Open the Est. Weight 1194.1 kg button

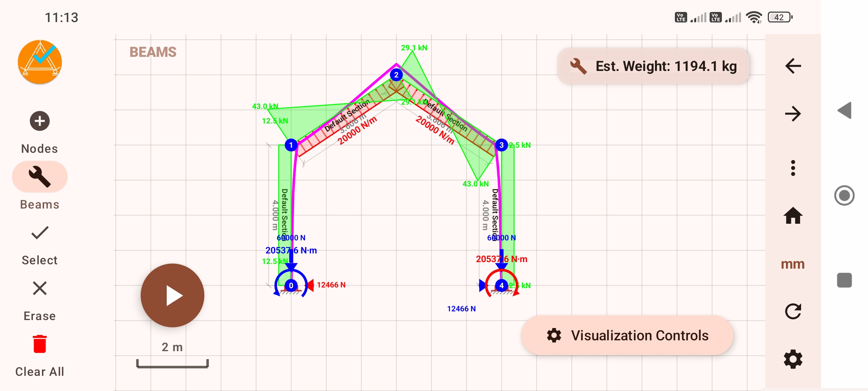[x=654, y=66]
